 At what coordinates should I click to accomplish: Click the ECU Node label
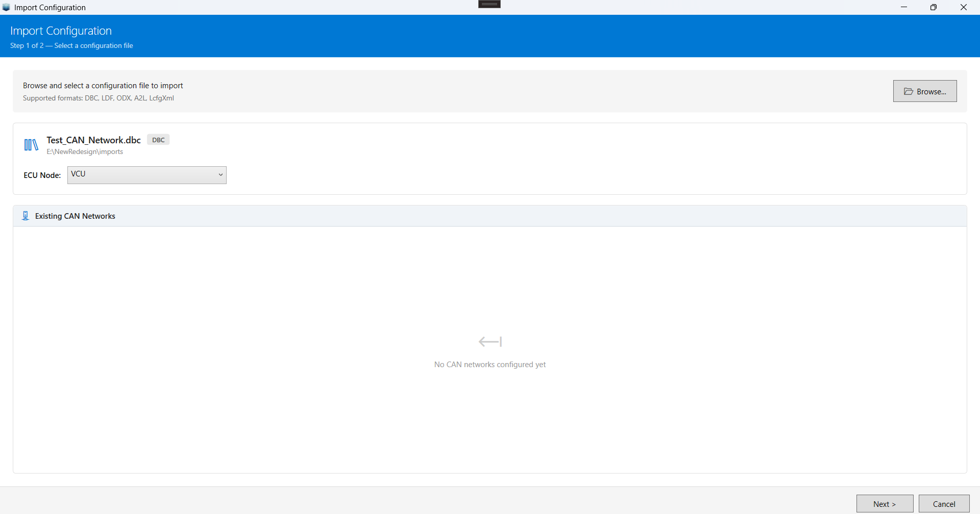point(42,175)
